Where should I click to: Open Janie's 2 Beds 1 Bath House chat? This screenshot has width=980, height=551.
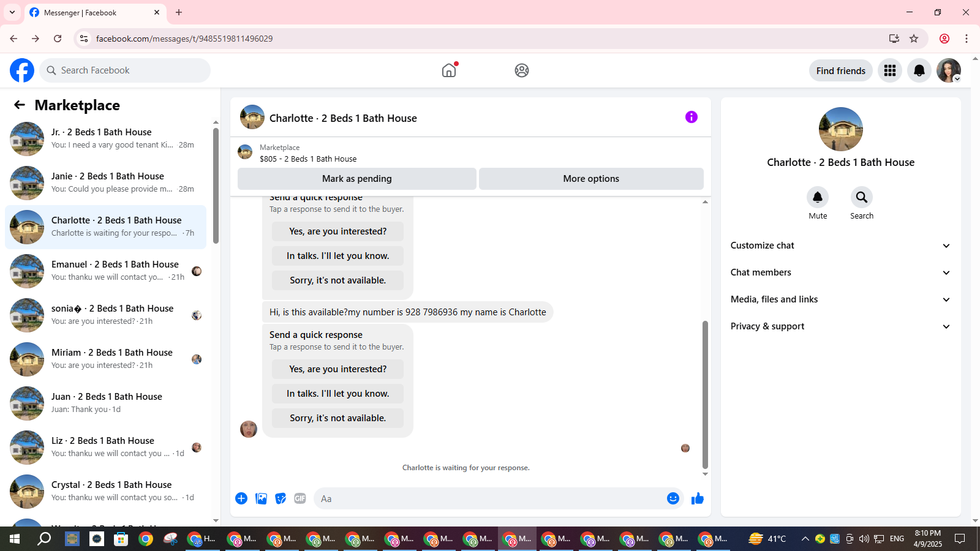click(x=106, y=183)
